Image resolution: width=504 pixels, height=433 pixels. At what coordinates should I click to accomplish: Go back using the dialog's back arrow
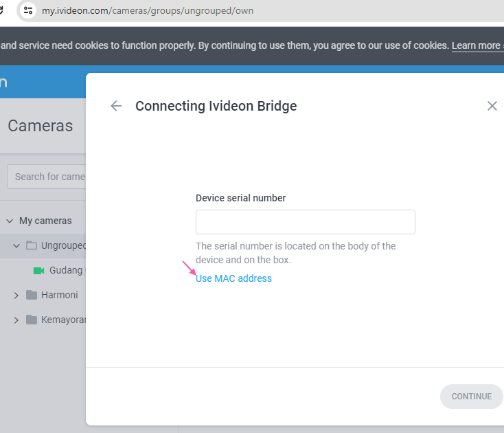click(116, 106)
